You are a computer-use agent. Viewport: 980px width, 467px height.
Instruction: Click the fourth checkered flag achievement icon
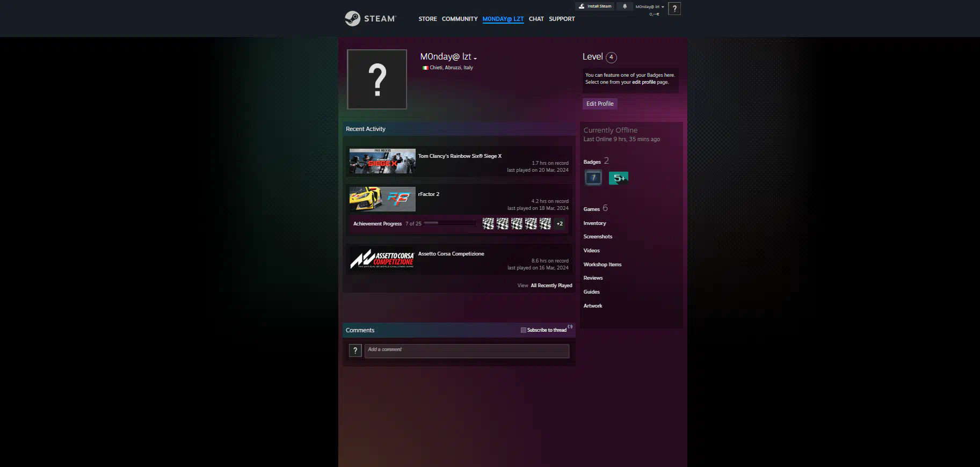pyautogui.click(x=531, y=224)
